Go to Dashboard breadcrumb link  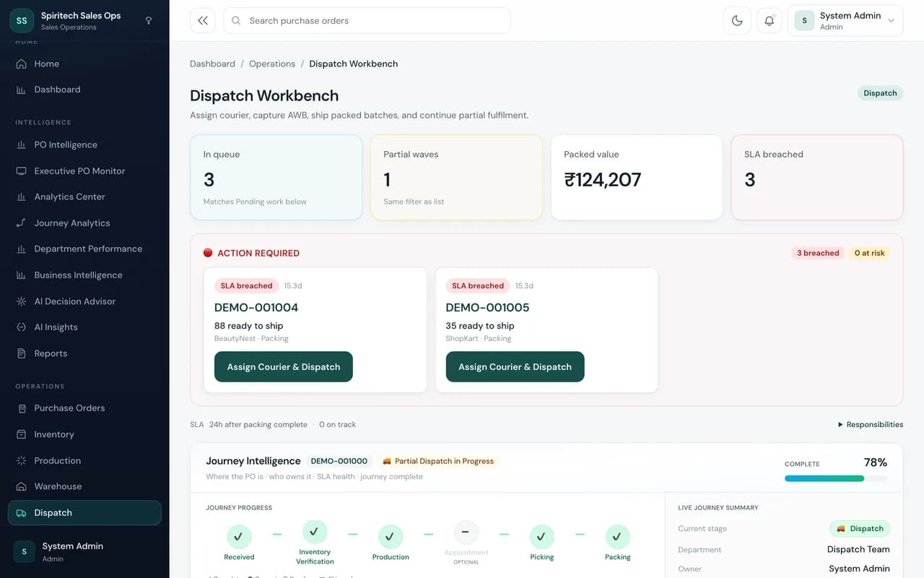click(212, 64)
